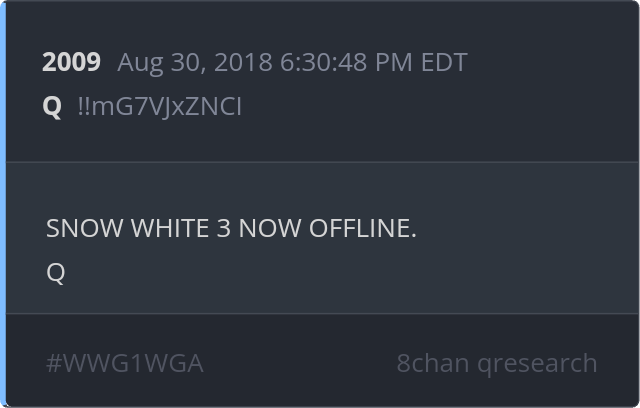
Task: Click the Q signature in message body
Action: point(56,273)
